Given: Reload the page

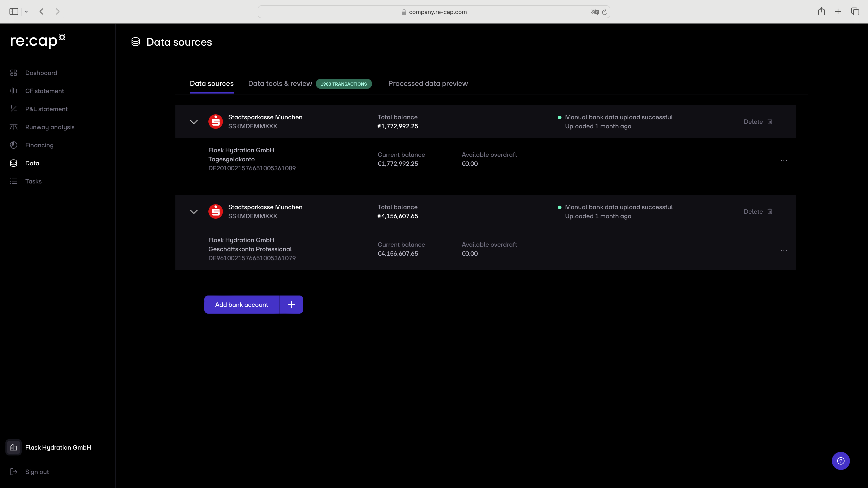Looking at the screenshot, I should click(604, 12).
